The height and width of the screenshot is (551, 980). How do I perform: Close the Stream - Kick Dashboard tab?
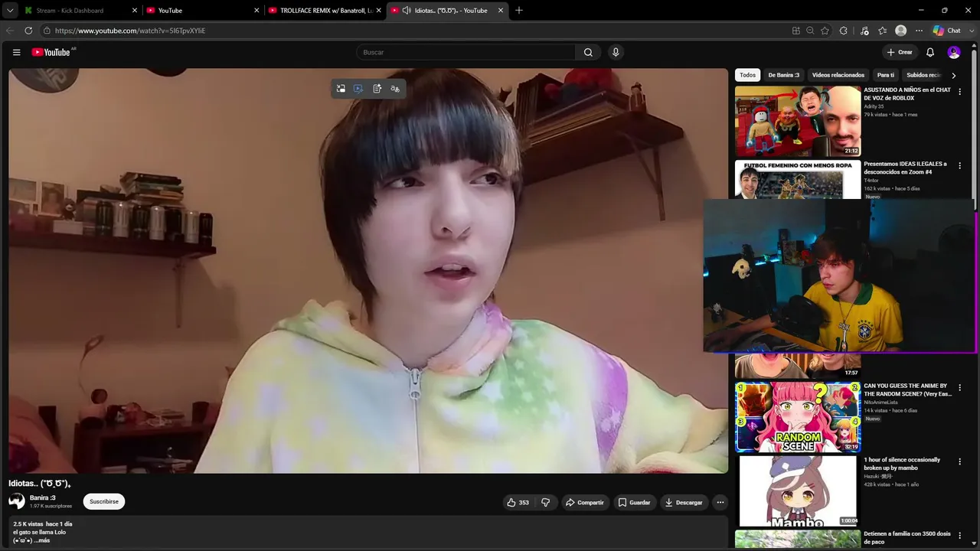[135, 11]
